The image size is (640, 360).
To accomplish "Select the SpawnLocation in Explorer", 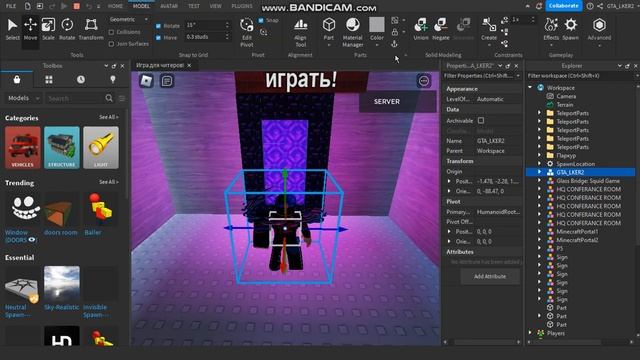I will [x=576, y=164].
